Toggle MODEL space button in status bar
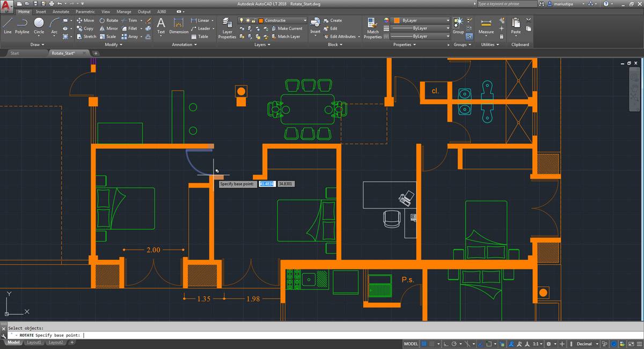The image size is (644, 349). 411,344
